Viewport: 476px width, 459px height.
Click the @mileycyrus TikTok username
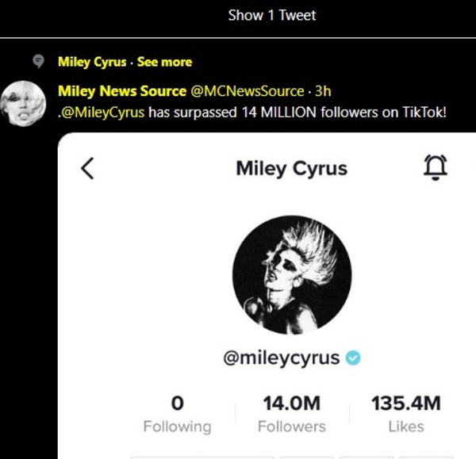point(282,358)
